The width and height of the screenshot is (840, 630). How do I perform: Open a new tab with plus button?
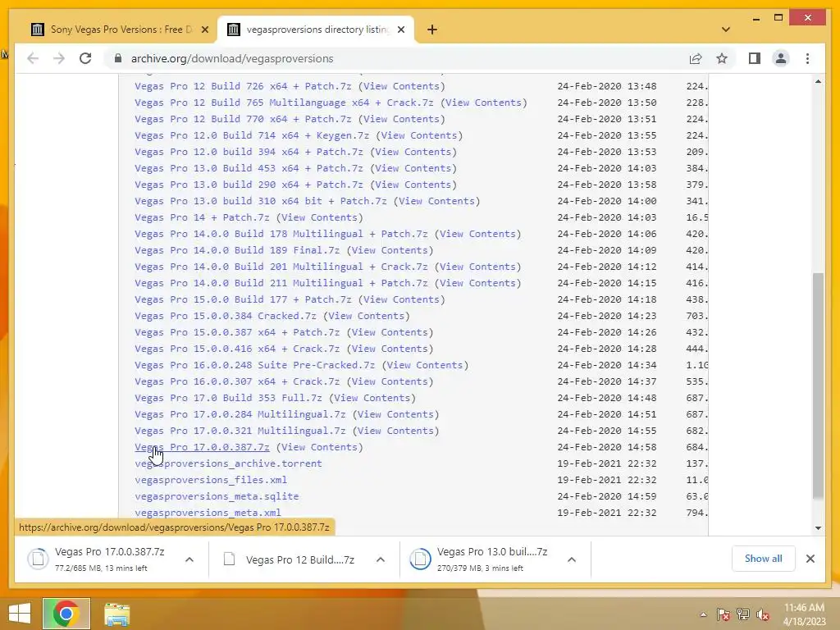click(x=431, y=30)
